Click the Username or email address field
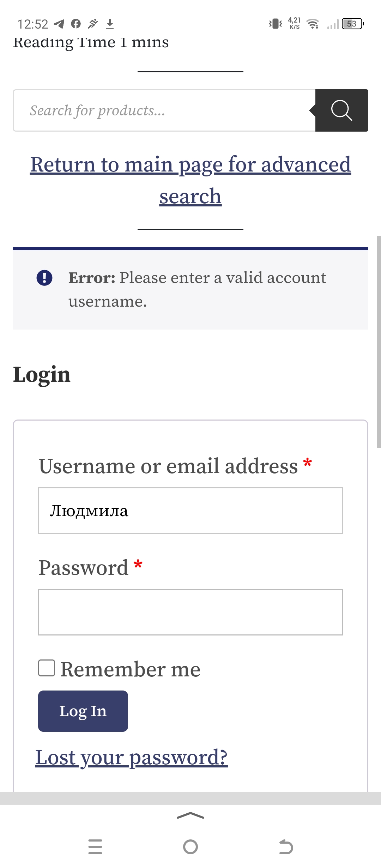Image resolution: width=381 pixels, height=868 pixels. click(190, 511)
